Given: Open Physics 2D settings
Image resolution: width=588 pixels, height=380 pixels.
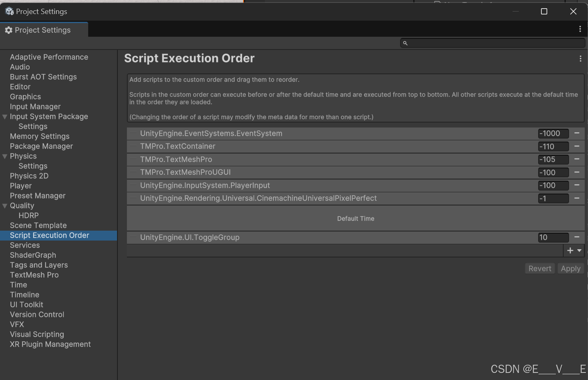Looking at the screenshot, I should pos(29,176).
